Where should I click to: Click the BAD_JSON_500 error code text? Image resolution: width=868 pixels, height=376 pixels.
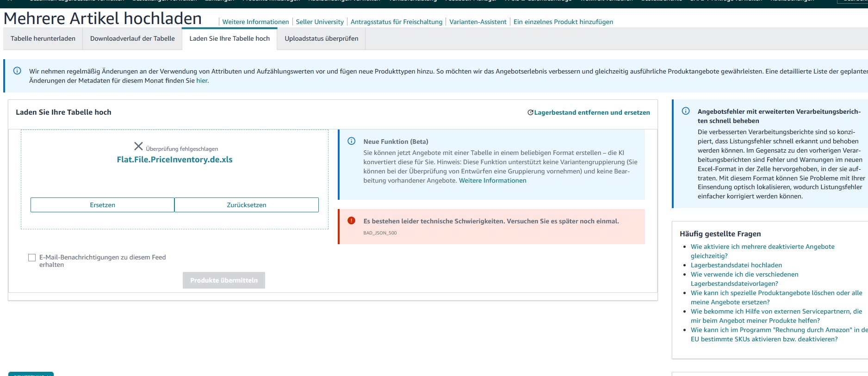(x=380, y=233)
